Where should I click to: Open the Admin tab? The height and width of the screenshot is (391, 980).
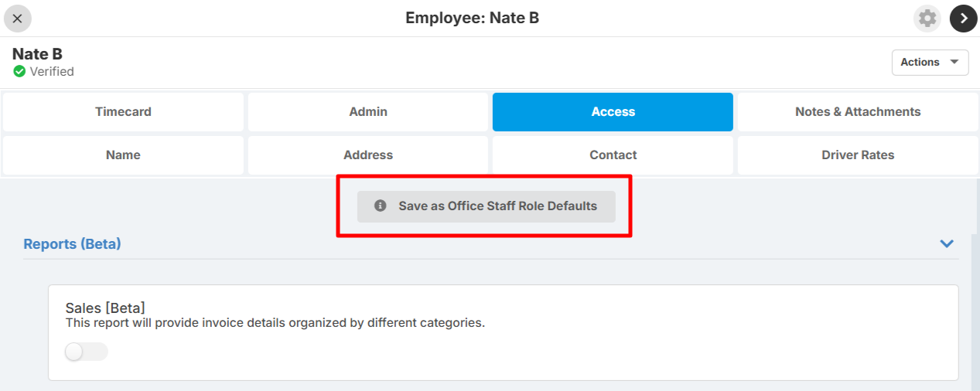368,112
